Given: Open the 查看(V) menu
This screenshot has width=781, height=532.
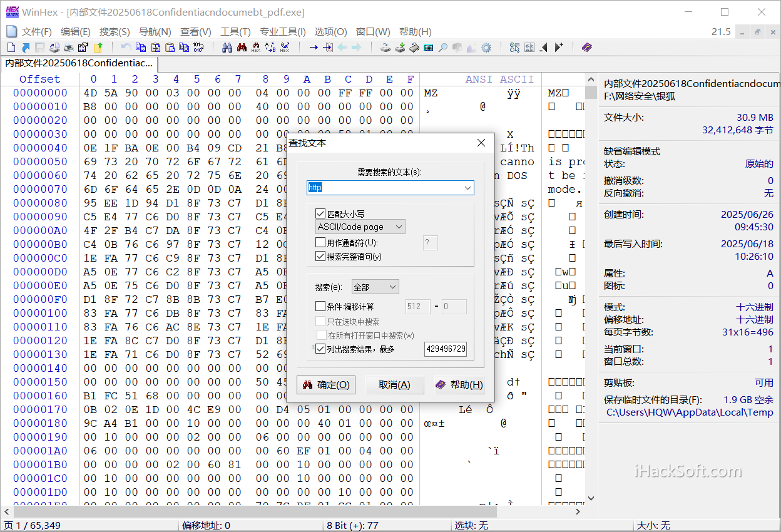Looking at the screenshot, I should [195, 32].
